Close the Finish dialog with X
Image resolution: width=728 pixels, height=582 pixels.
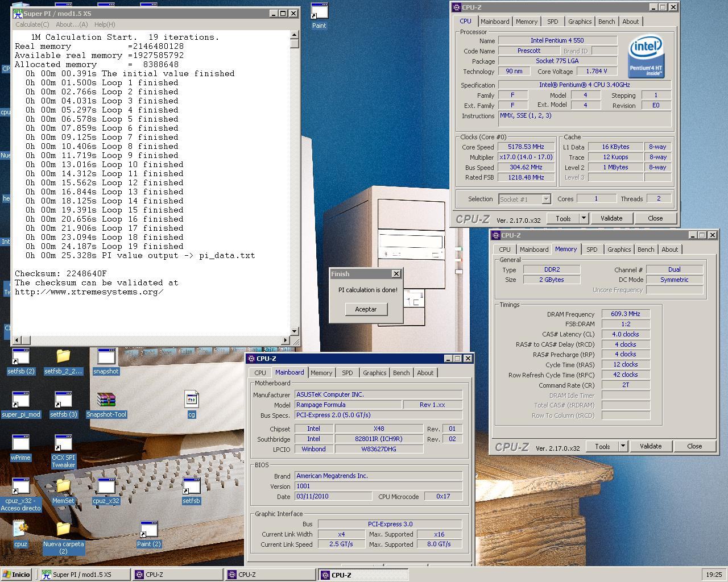396,274
